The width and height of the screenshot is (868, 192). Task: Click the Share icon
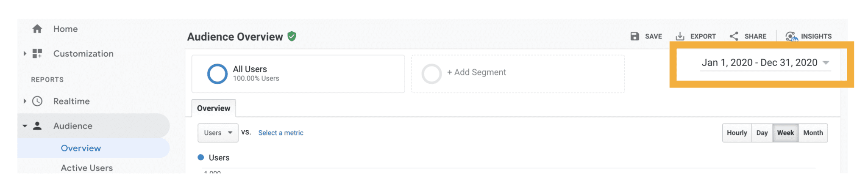pos(734,36)
